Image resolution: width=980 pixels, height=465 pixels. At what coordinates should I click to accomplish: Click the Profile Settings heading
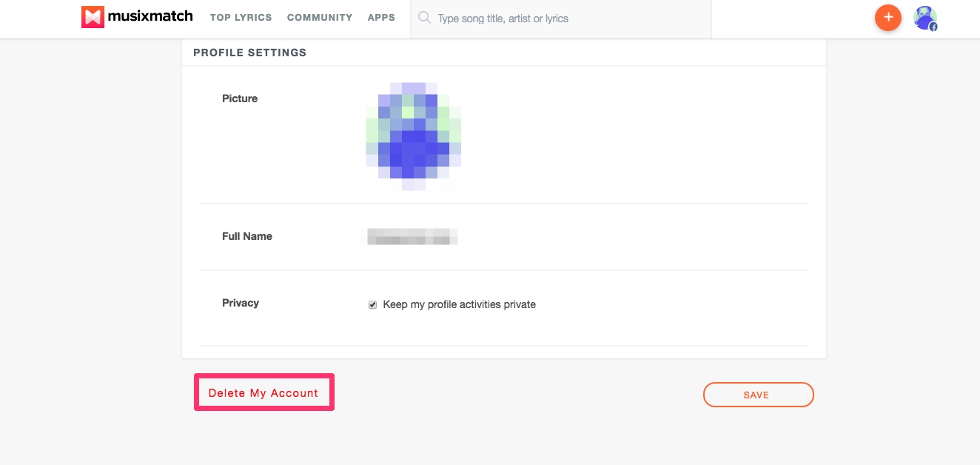(249, 53)
